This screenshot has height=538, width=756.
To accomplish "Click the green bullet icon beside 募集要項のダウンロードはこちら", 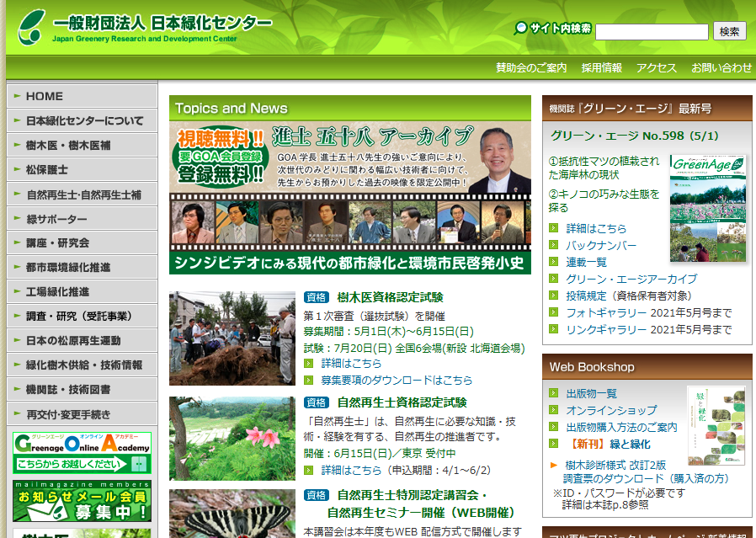I will tap(309, 381).
